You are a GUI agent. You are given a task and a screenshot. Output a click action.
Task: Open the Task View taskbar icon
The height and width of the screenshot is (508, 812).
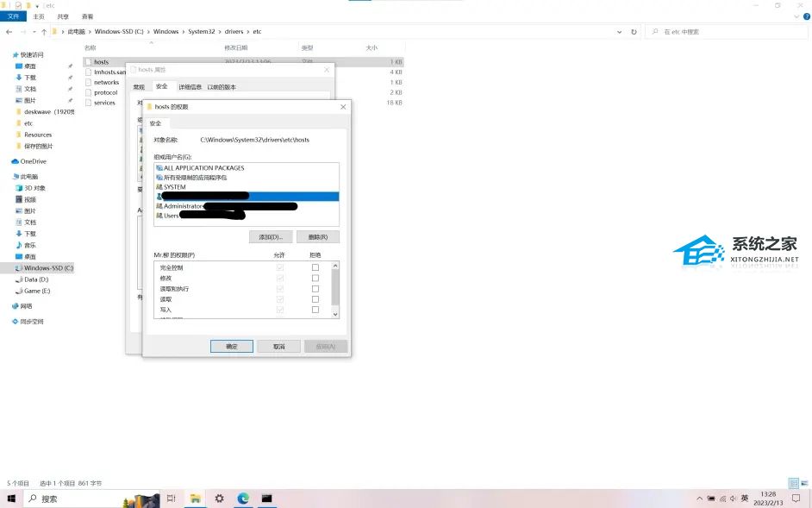[171, 499]
